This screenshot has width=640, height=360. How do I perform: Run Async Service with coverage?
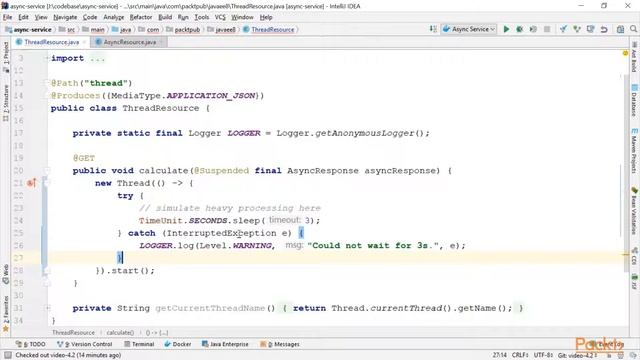(x=533, y=29)
